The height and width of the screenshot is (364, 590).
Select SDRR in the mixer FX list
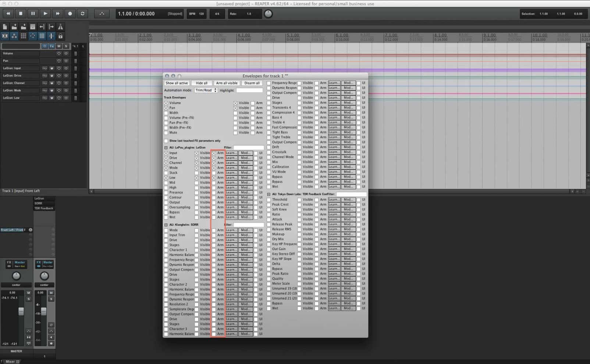click(39, 203)
